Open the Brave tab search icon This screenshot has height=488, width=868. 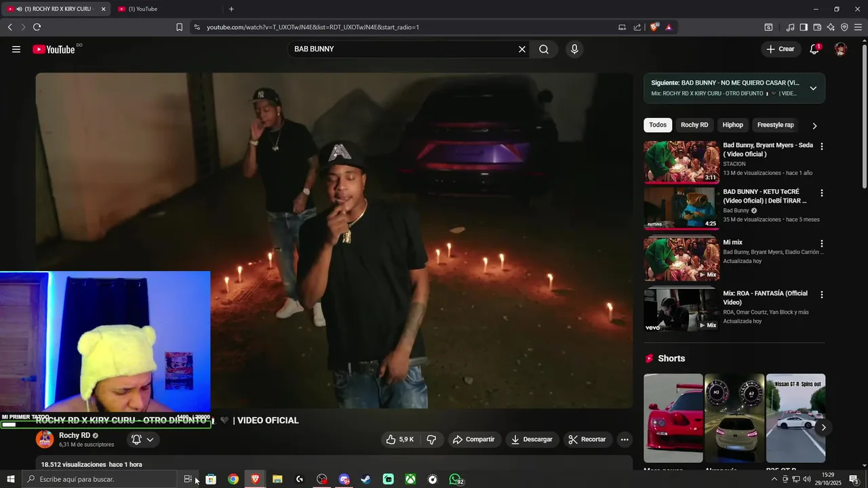point(768,27)
